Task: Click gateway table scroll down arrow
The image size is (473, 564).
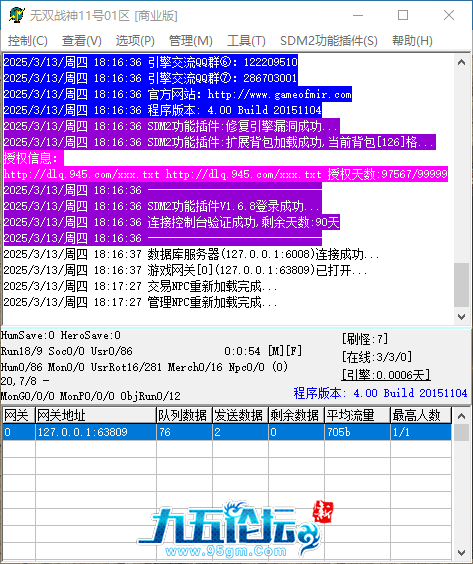Action: click(461, 552)
